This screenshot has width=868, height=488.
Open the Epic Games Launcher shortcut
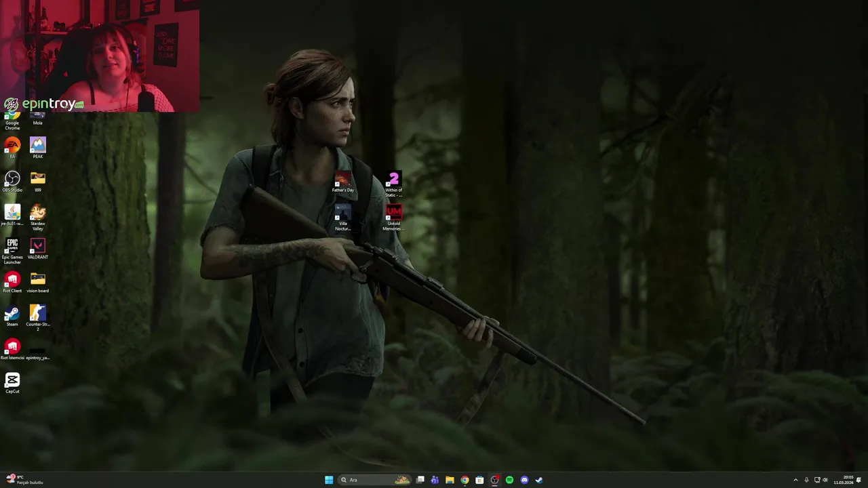[x=12, y=251]
